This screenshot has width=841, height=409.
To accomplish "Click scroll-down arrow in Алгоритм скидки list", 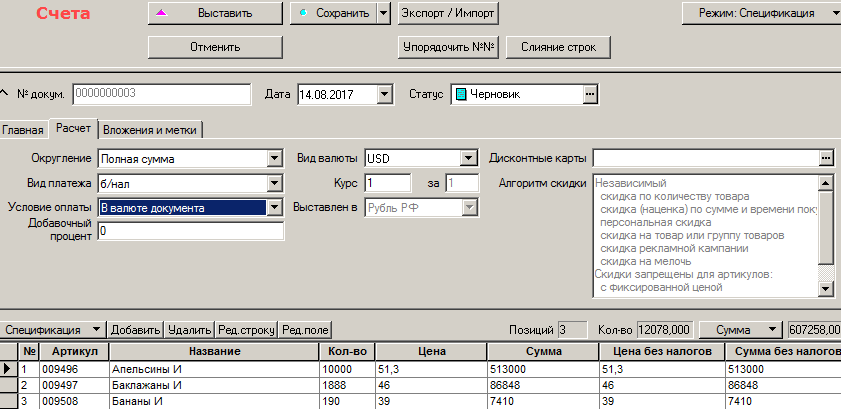I will (826, 289).
